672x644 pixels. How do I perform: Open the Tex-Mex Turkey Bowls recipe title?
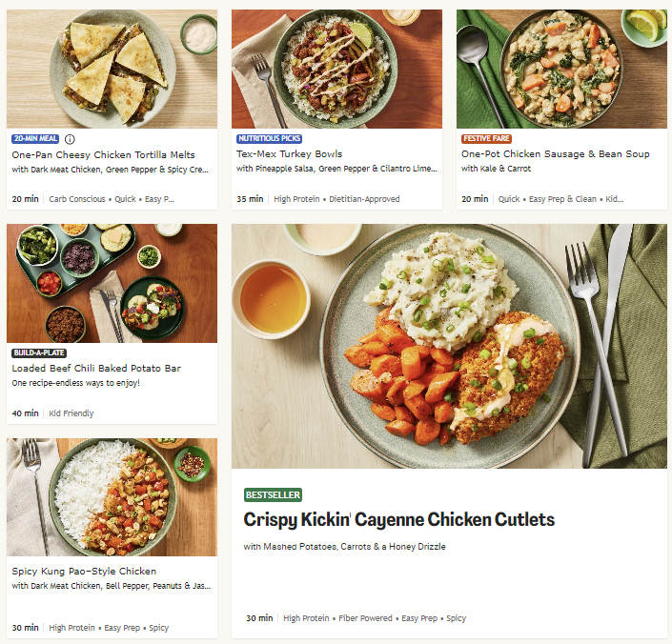pyautogui.click(x=290, y=154)
